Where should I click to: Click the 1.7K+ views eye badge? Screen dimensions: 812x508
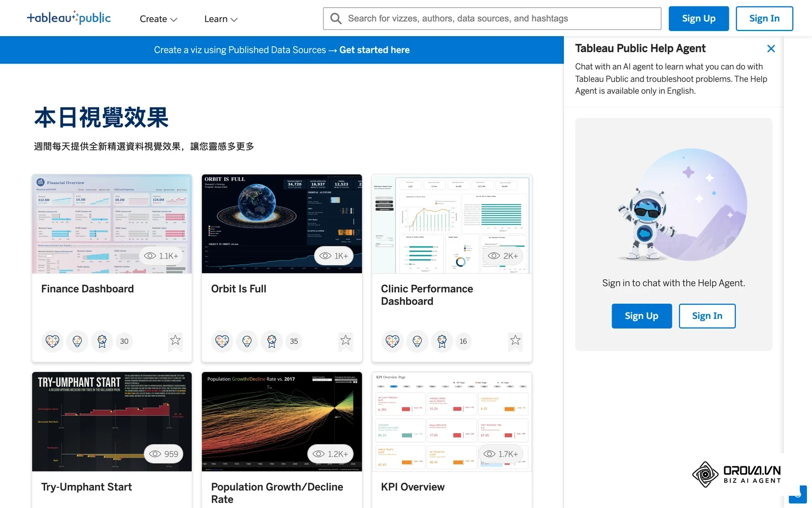pyautogui.click(x=500, y=454)
